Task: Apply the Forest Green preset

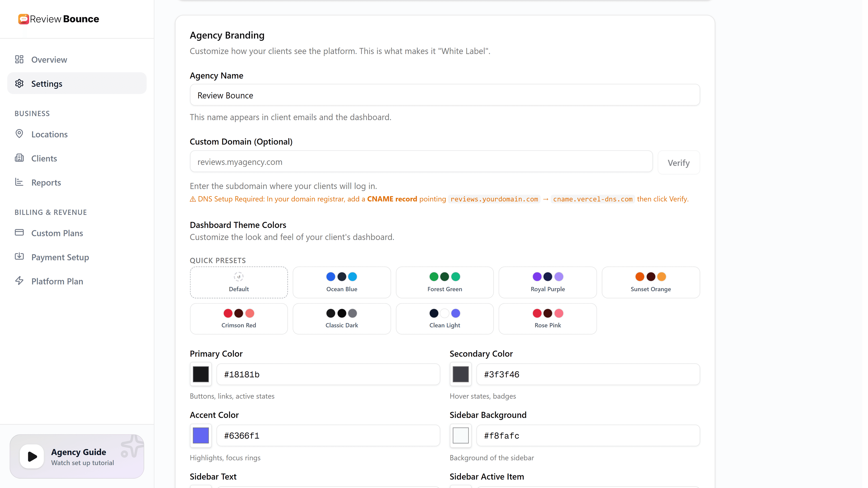Action: tap(444, 282)
